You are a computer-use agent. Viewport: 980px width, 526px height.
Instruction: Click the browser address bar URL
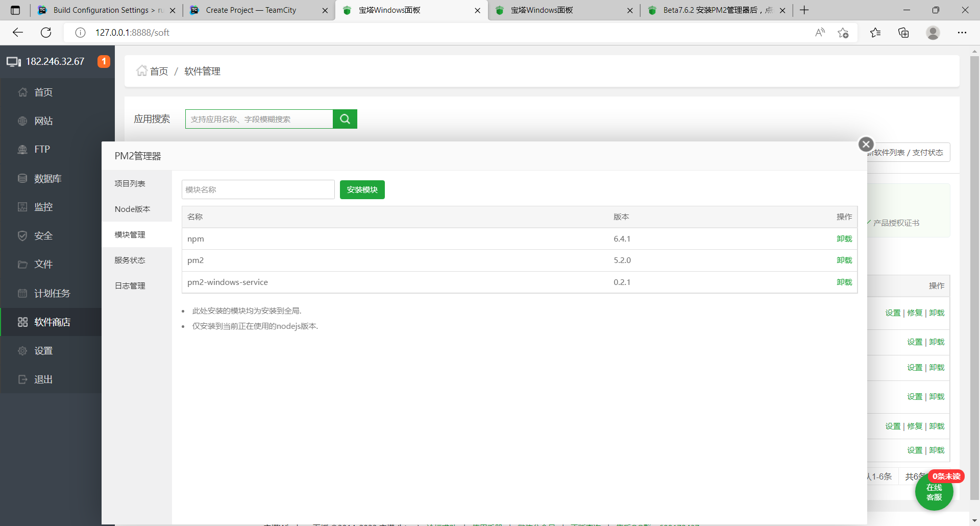coord(132,33)
